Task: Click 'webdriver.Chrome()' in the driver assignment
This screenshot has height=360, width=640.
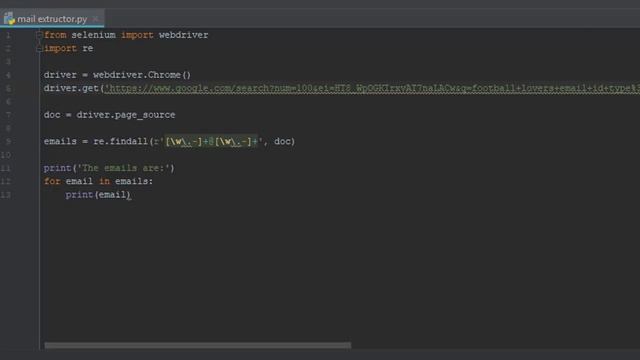Action: [142, 75]
